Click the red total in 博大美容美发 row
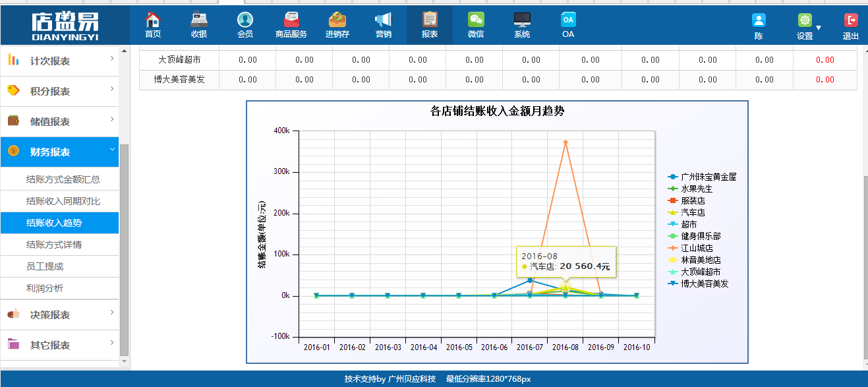Image resolution: width=868 pixels, height=387 pixels. 825,80
